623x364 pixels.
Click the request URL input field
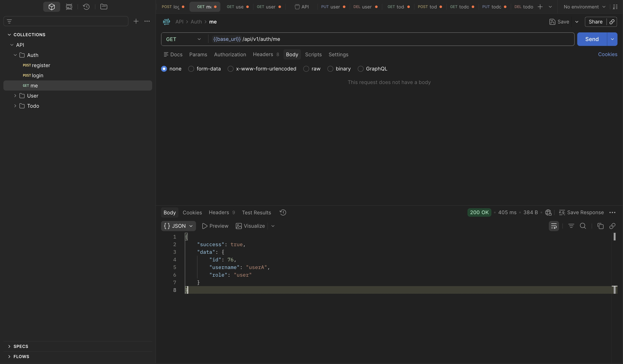tap(391, 39)
